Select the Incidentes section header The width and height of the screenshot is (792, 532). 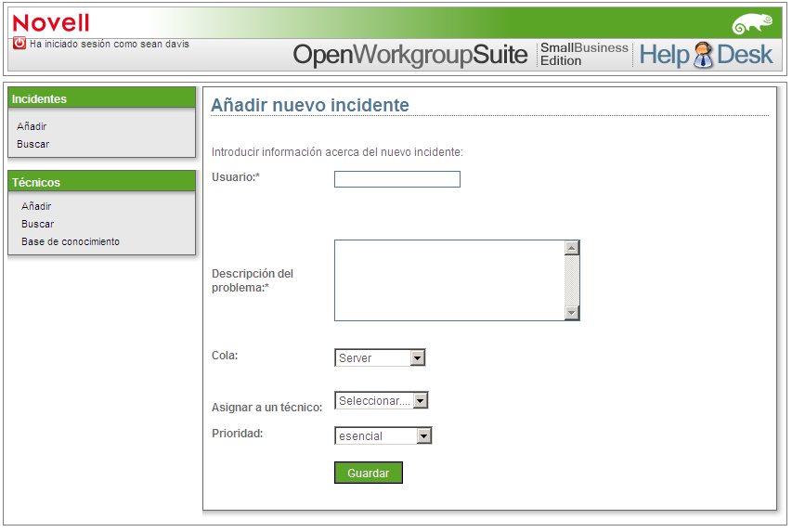tap(101, 98)
